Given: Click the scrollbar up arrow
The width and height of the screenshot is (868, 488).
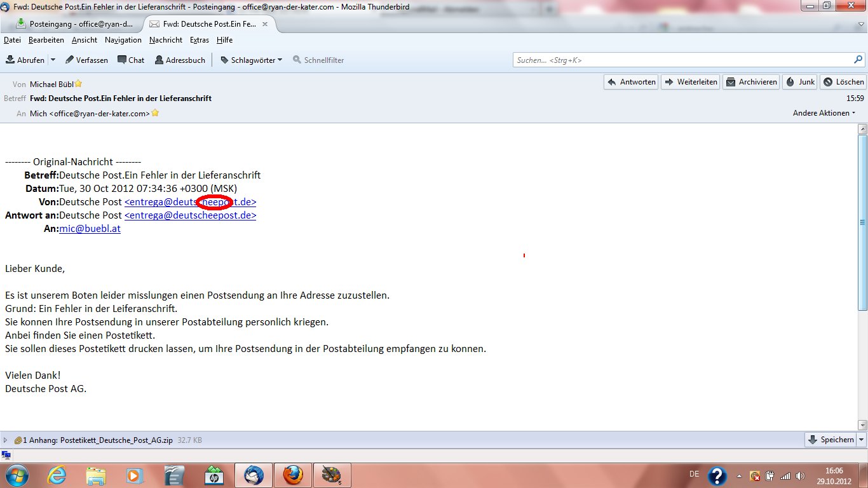Looking at the screenshot, I should click(x=862, y=129).
